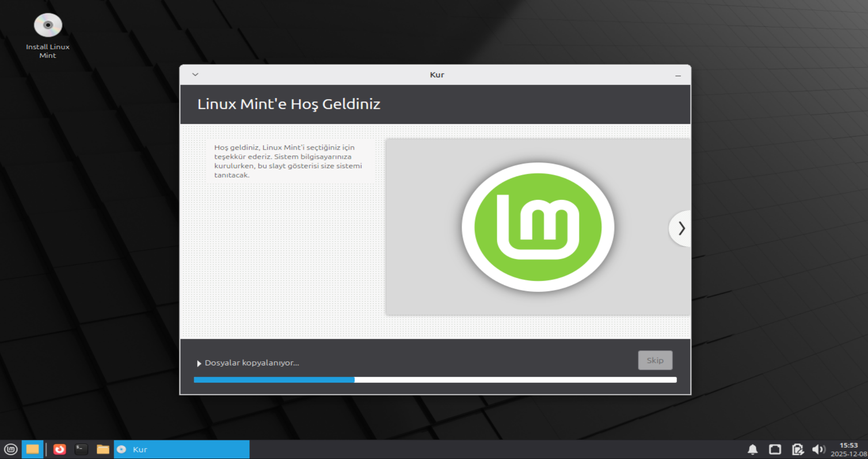Expand the "Dosyalar kopyalanıyor..." details triangle
Viewport: 868px width, 459px height.
199,363
